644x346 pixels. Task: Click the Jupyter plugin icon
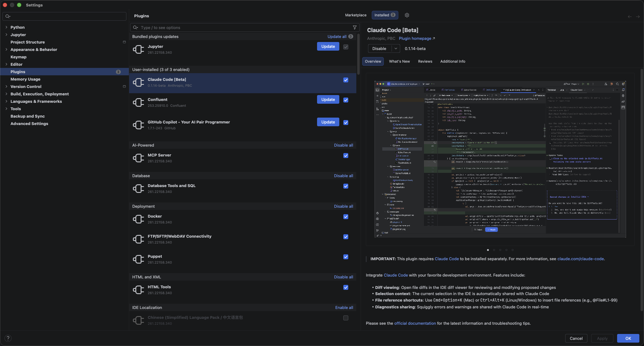tap(138, 49)
